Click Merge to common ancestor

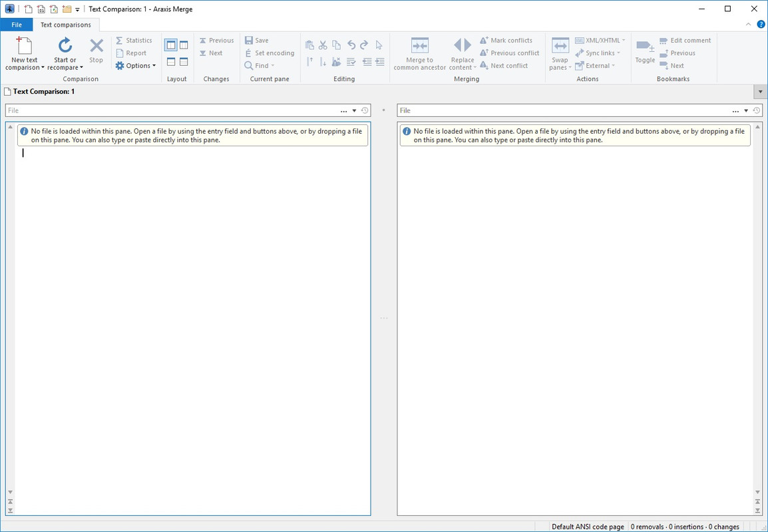pyautogui.click(x=420, y=53)
